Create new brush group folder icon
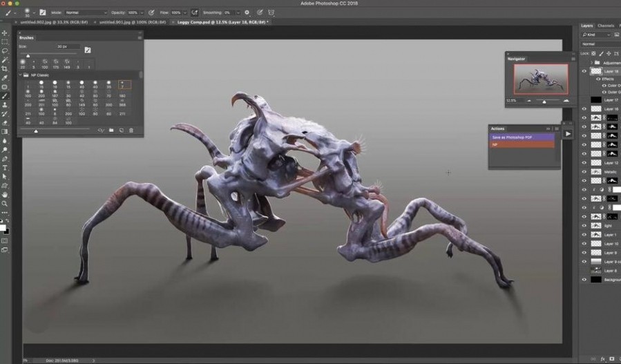 coord(111,131)
